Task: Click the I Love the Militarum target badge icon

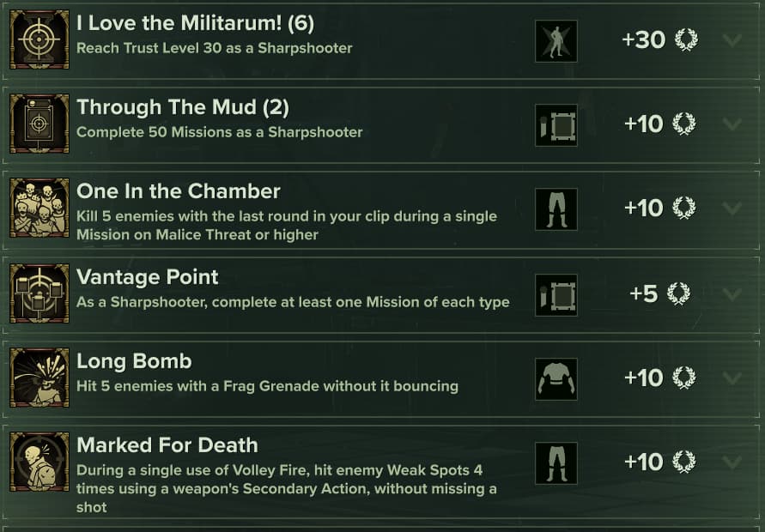Action: coord(39,39)
